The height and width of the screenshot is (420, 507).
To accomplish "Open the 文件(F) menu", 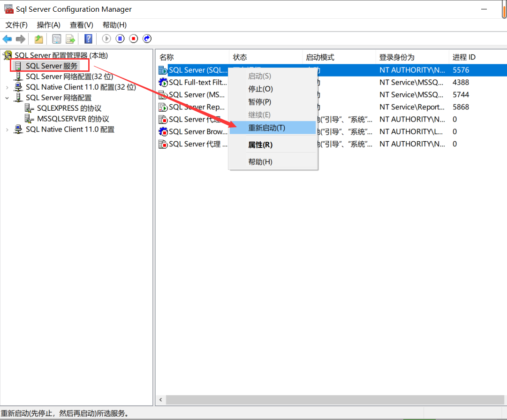I will tap(16, 25).
